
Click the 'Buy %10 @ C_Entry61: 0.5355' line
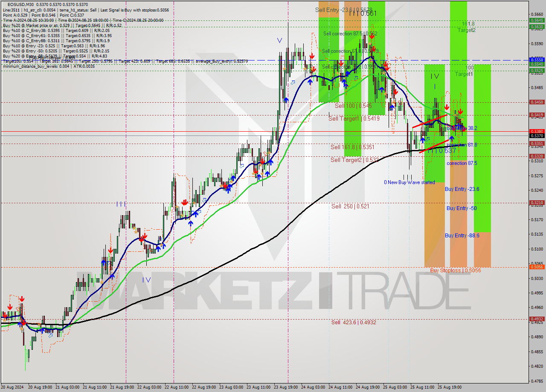click(32, 36)
